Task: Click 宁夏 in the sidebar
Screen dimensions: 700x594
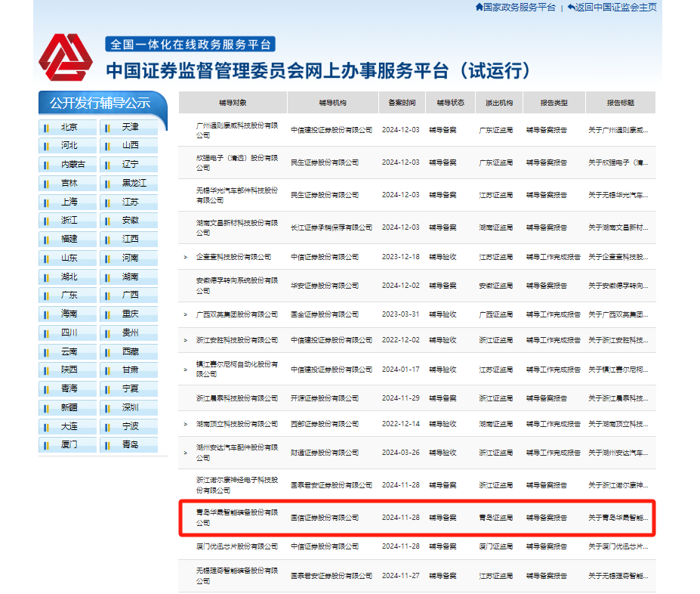Action: click(x=129, y=388)
